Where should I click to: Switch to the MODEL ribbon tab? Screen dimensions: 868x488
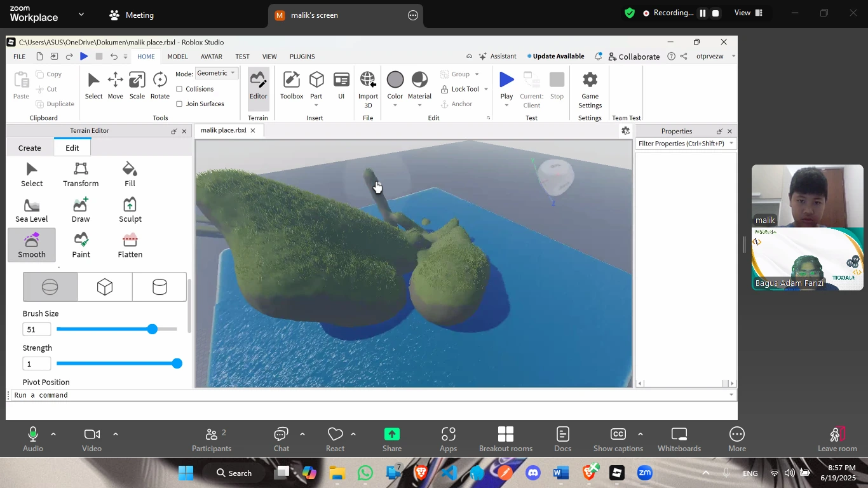(x=177, y=56)
